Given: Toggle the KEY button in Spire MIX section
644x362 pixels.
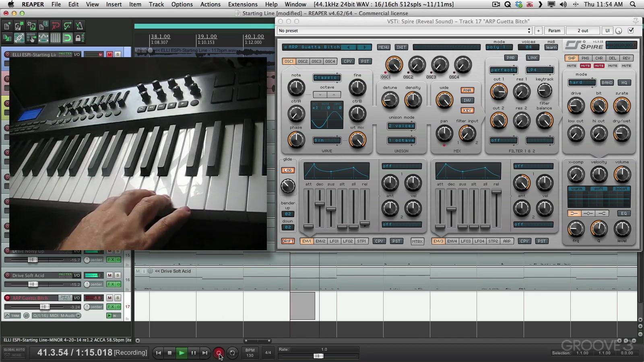Looking at the screenshot, I should 467,111.
